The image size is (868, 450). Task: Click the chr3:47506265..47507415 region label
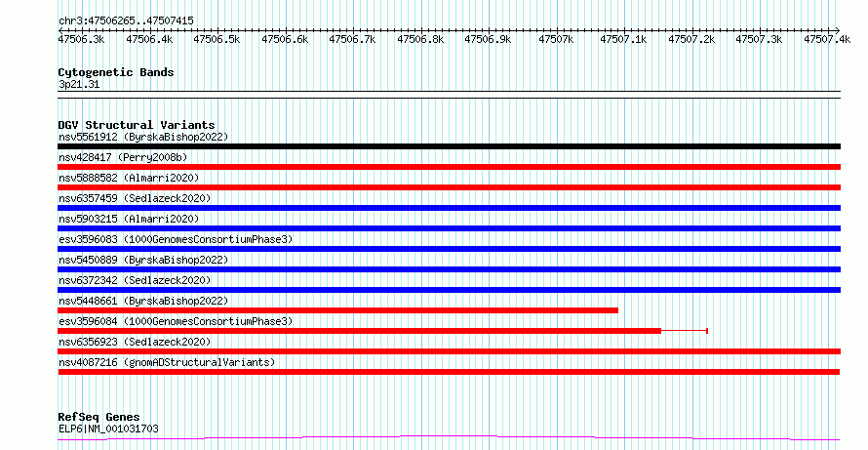point(126,20)
